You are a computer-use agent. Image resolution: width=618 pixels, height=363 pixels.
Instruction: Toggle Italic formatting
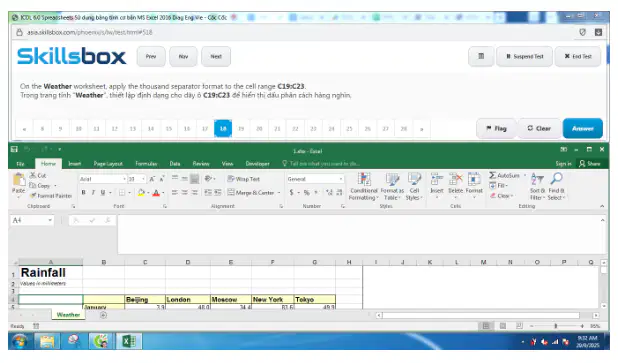tap(93, 192)
